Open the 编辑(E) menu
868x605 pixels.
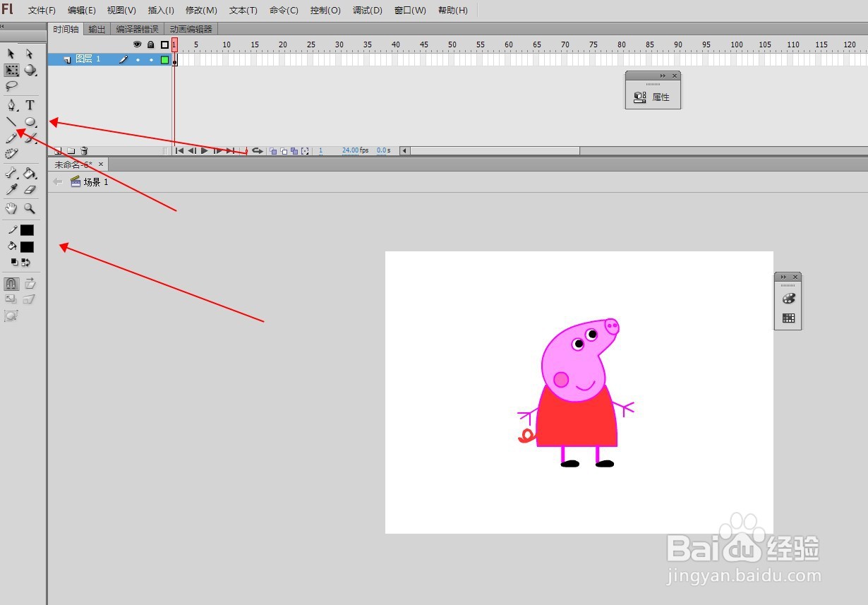[82, 11]
